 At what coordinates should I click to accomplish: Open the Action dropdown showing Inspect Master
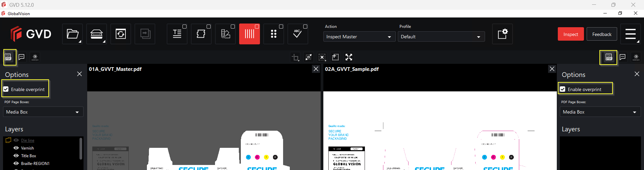point(359,37)
